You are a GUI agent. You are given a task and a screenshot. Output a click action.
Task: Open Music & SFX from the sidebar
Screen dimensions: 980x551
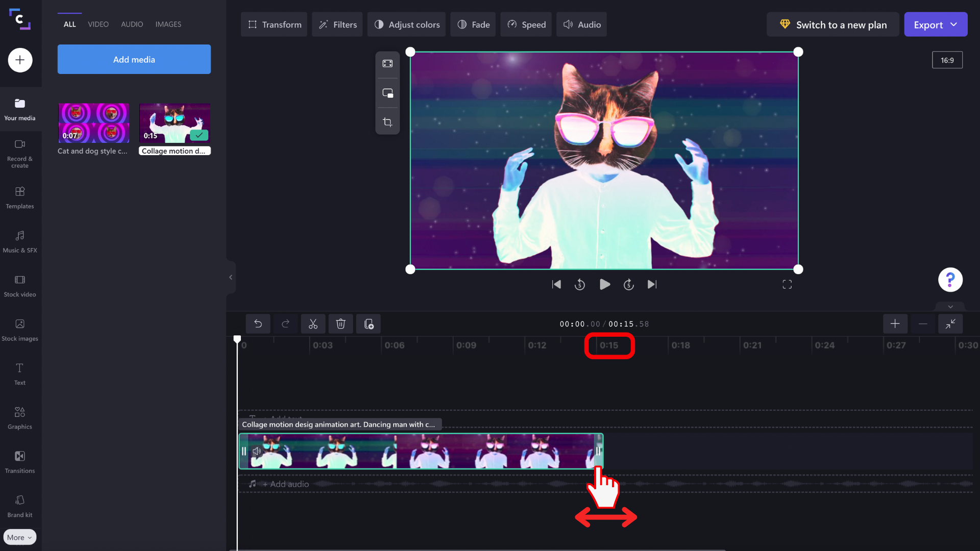[20, 241]
